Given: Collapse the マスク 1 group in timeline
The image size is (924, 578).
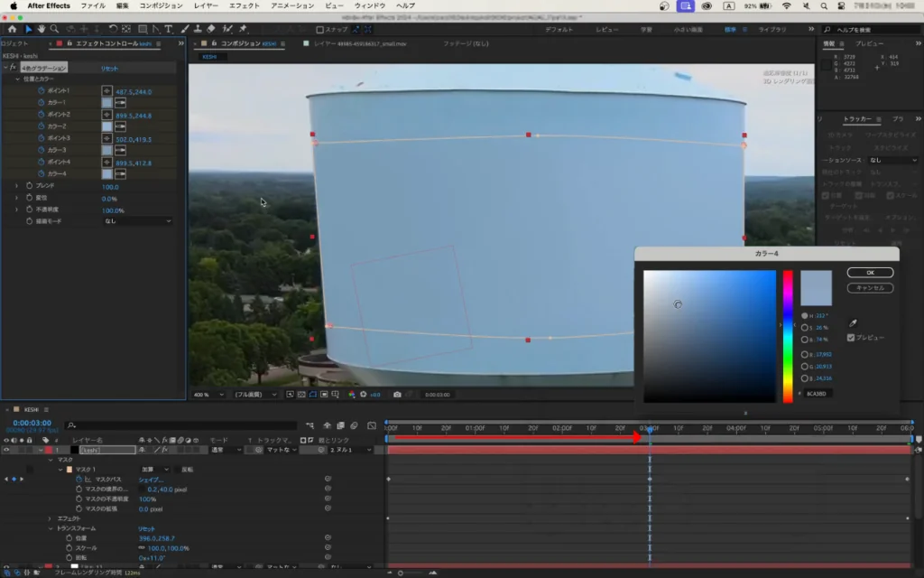Looking at the screenshot, I should 60,470.
